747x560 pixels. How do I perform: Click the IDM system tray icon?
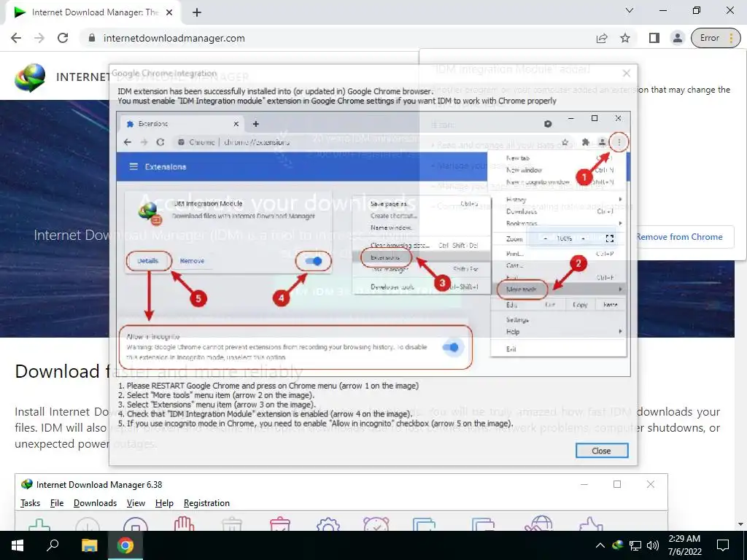(x=618, y=545)
